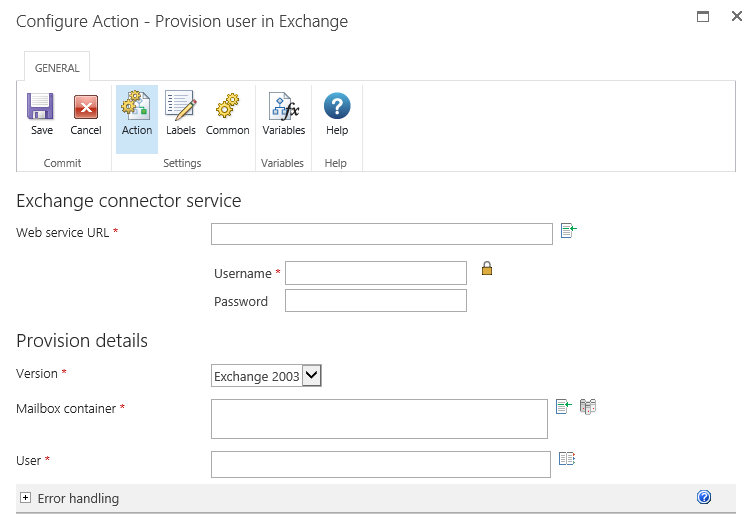Click the Cancel red X icon
The width and height of the screenshot is (750, 517).
(86, 108)
